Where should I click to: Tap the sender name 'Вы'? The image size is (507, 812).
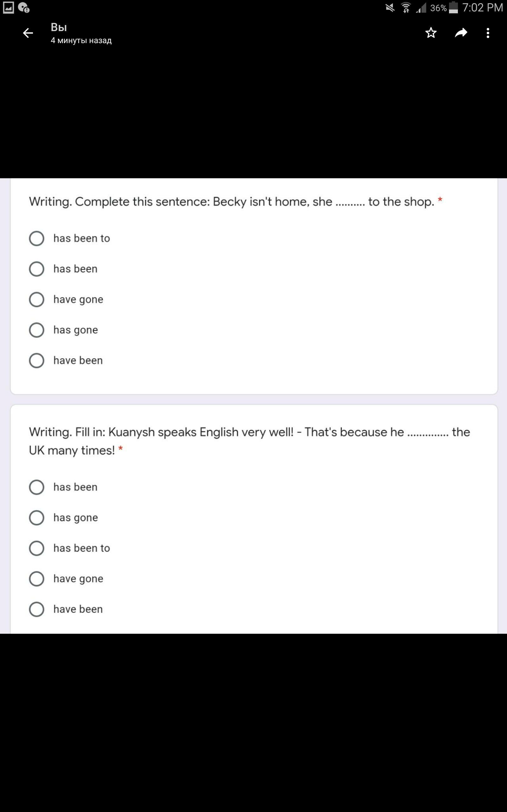pyautogui.click(x=59, y=27)
